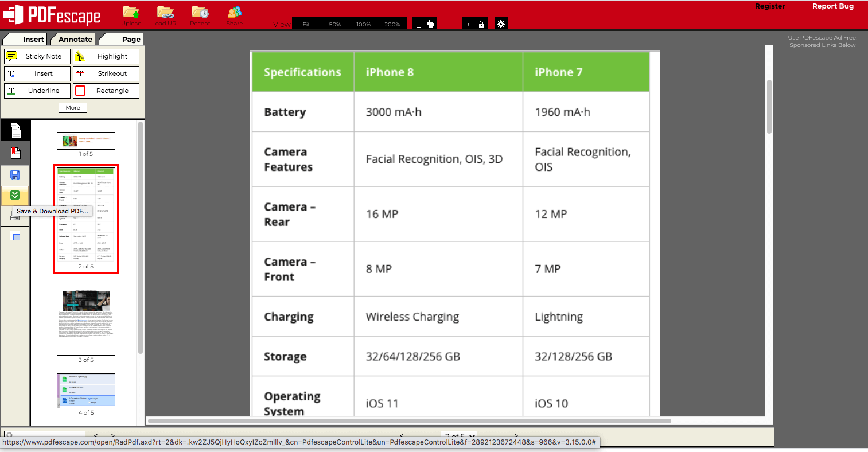Switch to the Annotate tab
The image size is (868, 452).
coord(73,39)
